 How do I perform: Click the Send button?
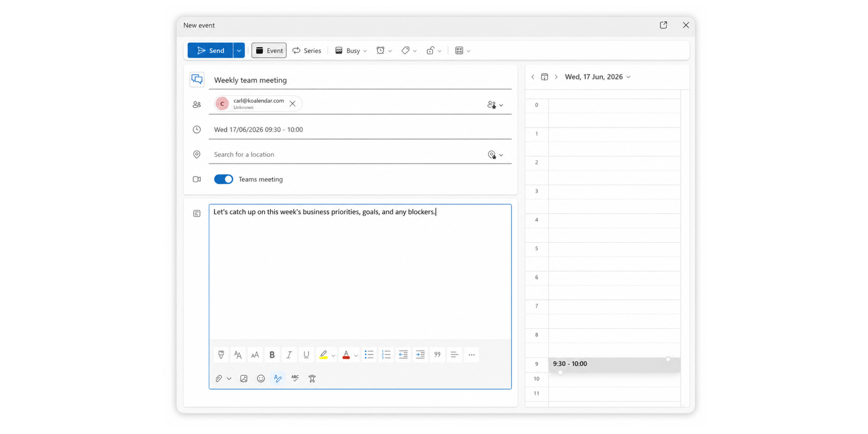(210, 50)
